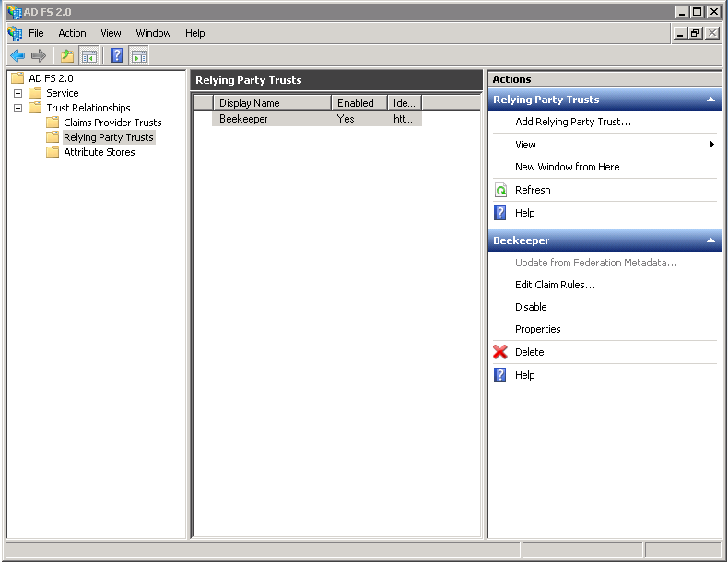
Task: Click the Forward arrow toolbar icon
Action: (x=39, y=56)
